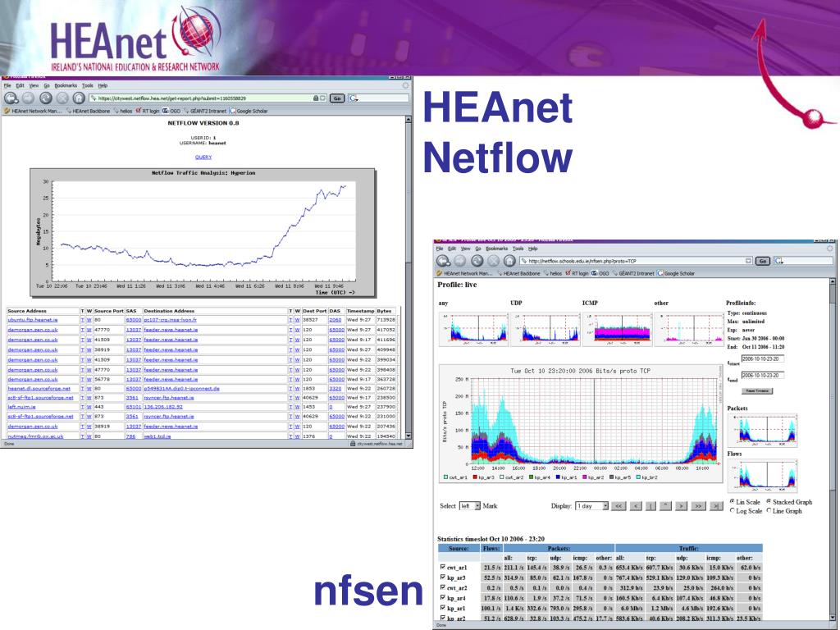Open OGO bookmark in Netflow window
Image resolution: width=840 pixels, height=630 pixels.
coord(172,111)
